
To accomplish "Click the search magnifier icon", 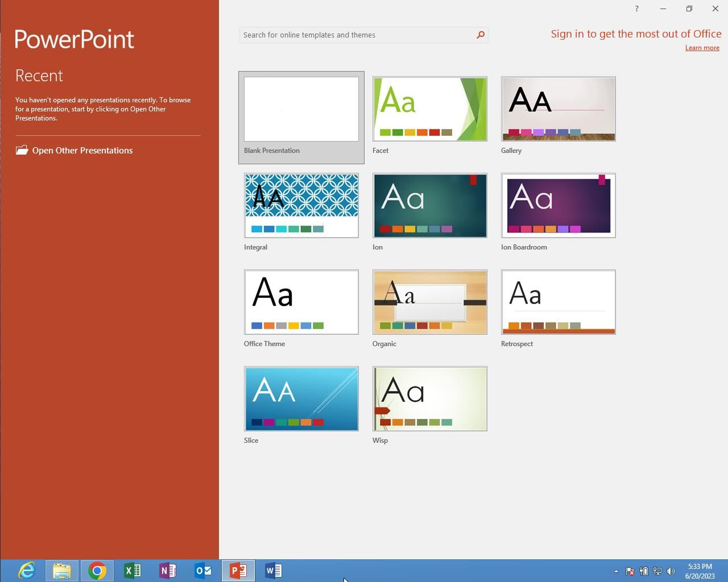I will click(x=481, y=35).
